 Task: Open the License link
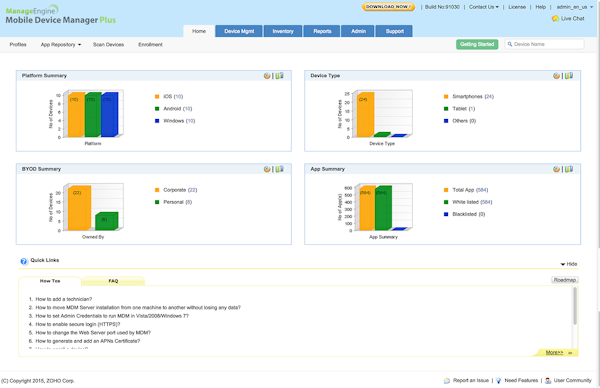517,7
